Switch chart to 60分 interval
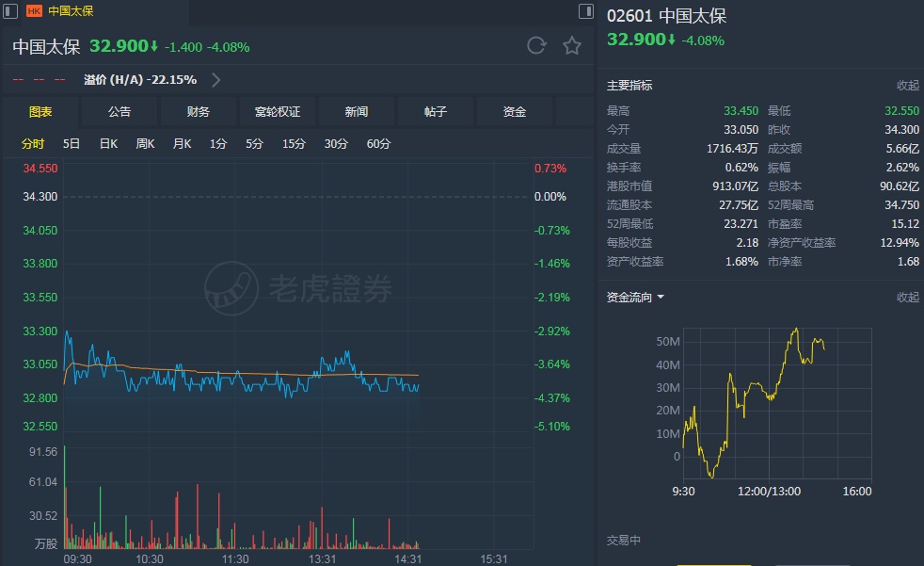Image resolution: width=924 pixels, height=566 pixels. (378, 144)
